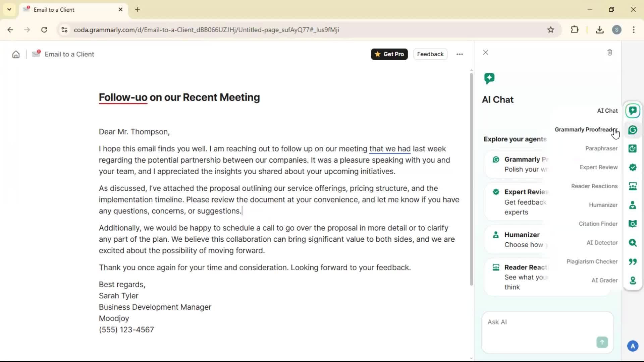Expand the browser tab search dropdown

(x=9, y=9)
